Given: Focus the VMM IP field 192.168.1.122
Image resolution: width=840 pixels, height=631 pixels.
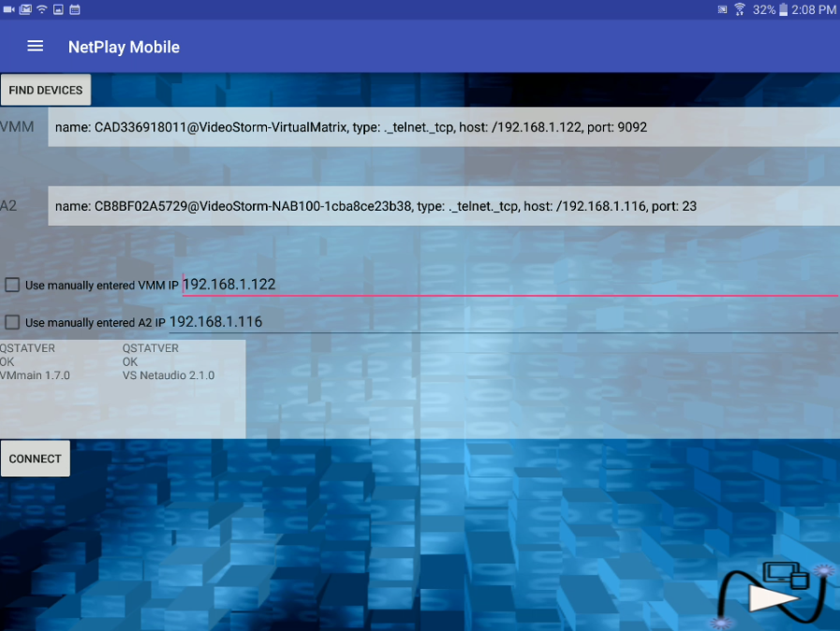Looking at the screenshot, I should coord(508,284).
